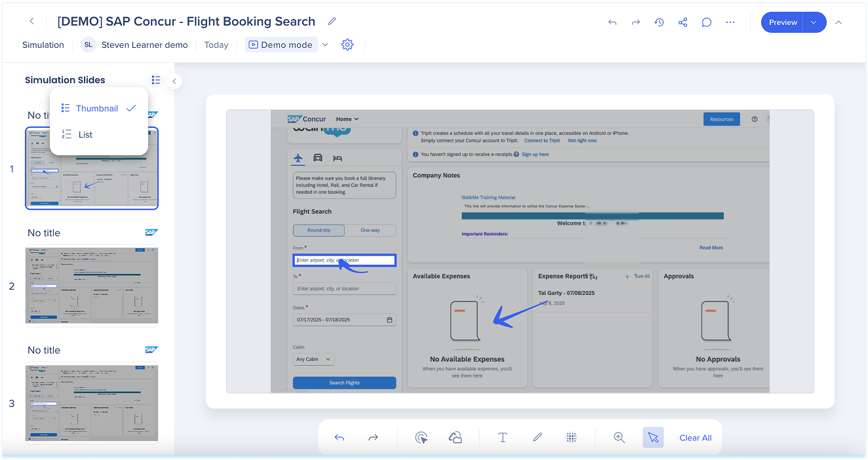Click the replace image cloud icon
The image size is (868, 460).
coord(455,438)
